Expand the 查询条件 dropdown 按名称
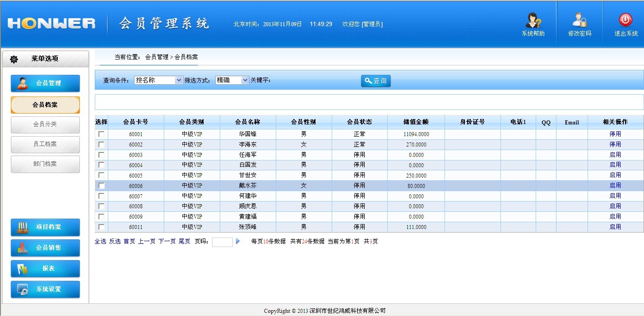 158,80
